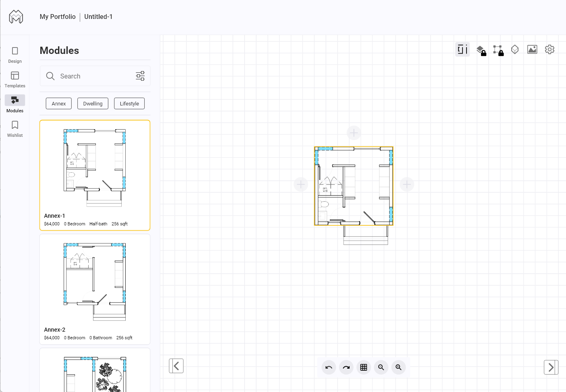Toggle canvas grid display
Image resolution: width=566 pixels, height=392 pixels.
[363, 367]
